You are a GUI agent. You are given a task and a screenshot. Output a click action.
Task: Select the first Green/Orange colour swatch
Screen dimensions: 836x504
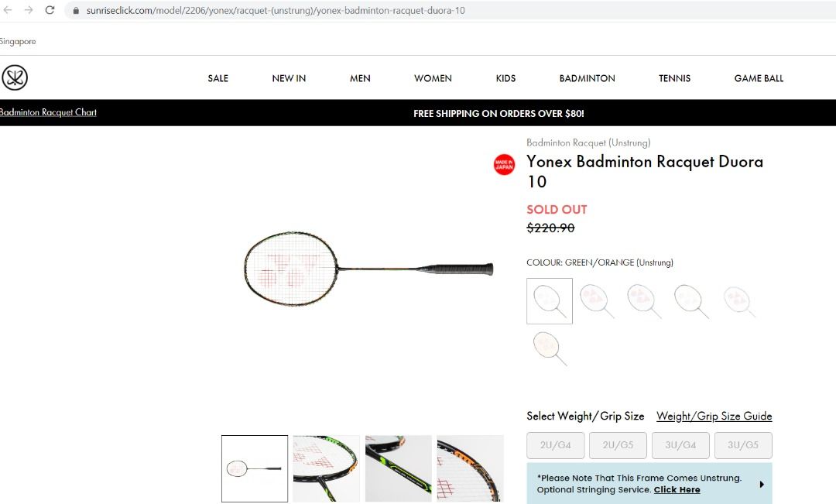point(550,301)
